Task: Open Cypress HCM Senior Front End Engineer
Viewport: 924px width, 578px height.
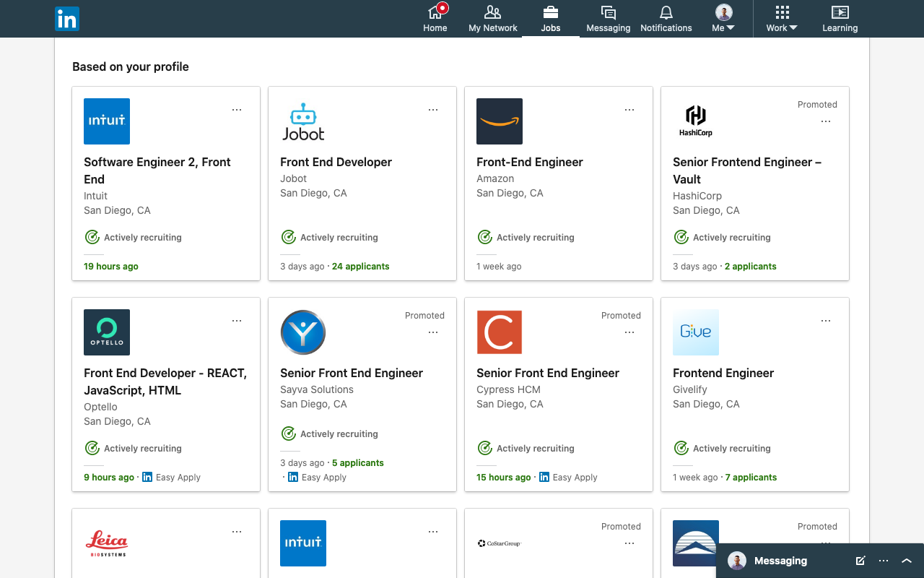Action: (548, 373)
